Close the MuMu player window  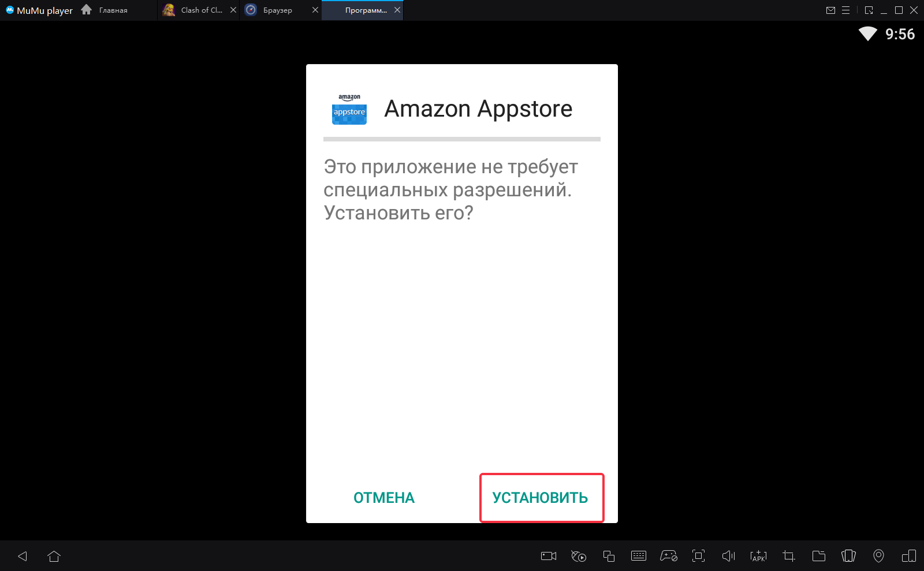[x=914, y=10]
